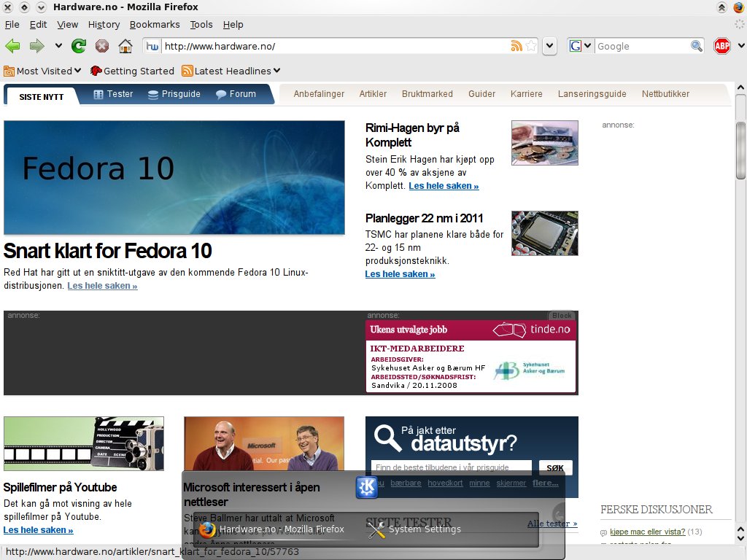Run search with the magnifier icon
Image resolution: width=747 pixels, height=560 pixels.
[697, 46]
